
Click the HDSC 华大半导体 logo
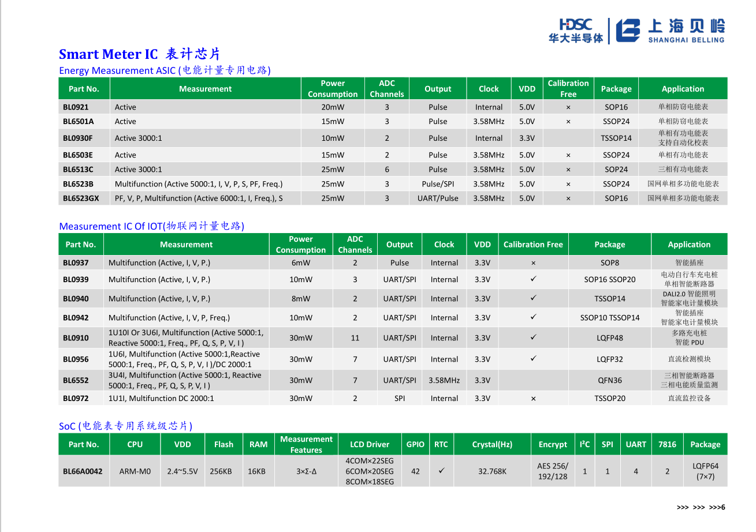click(575, 31)
